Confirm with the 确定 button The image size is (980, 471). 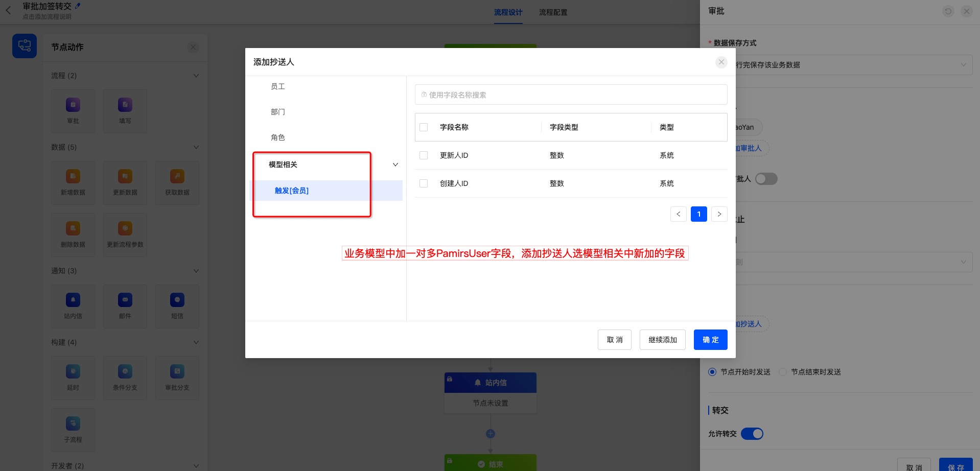click(x=711, y=340)
